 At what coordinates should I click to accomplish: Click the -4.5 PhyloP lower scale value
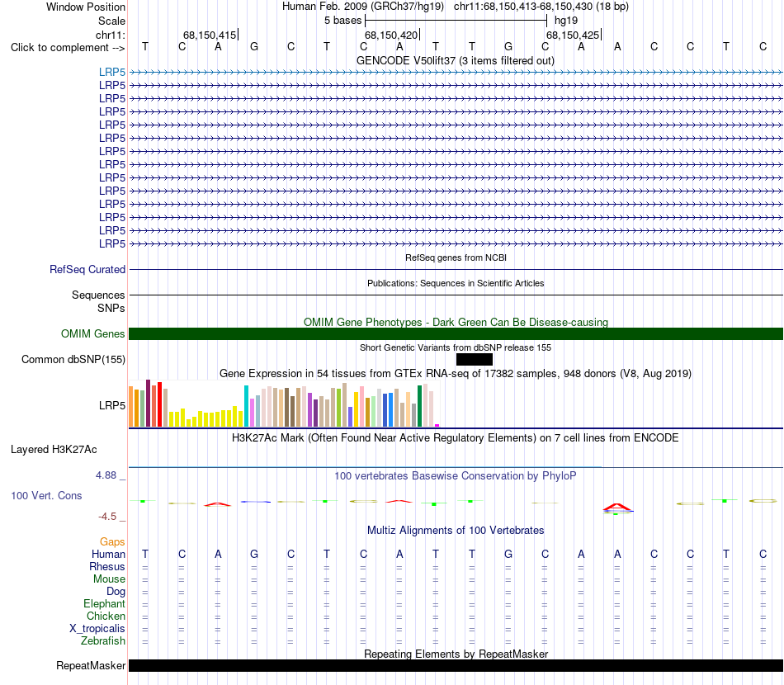107,517
